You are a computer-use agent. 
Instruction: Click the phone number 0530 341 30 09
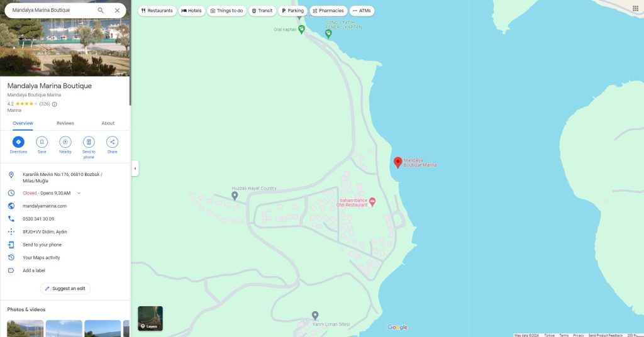(x=38, y=219)
